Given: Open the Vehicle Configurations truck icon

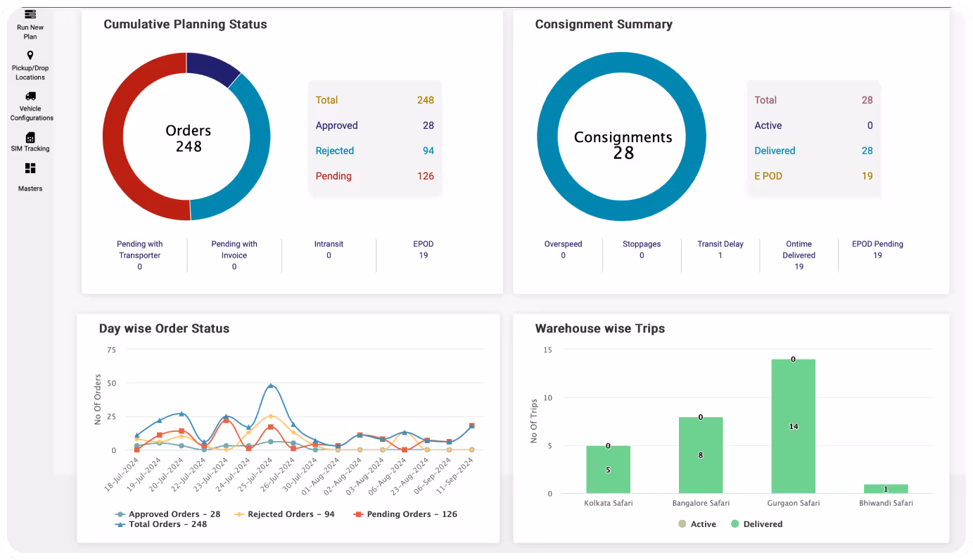Looking at the screenshot, I should 30,96.
